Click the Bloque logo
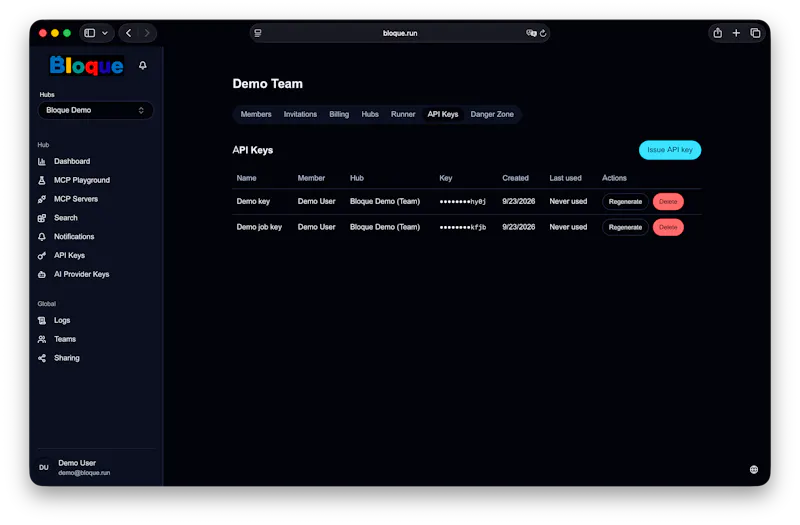This screenshot has height=525, width=800. [86, 65]
